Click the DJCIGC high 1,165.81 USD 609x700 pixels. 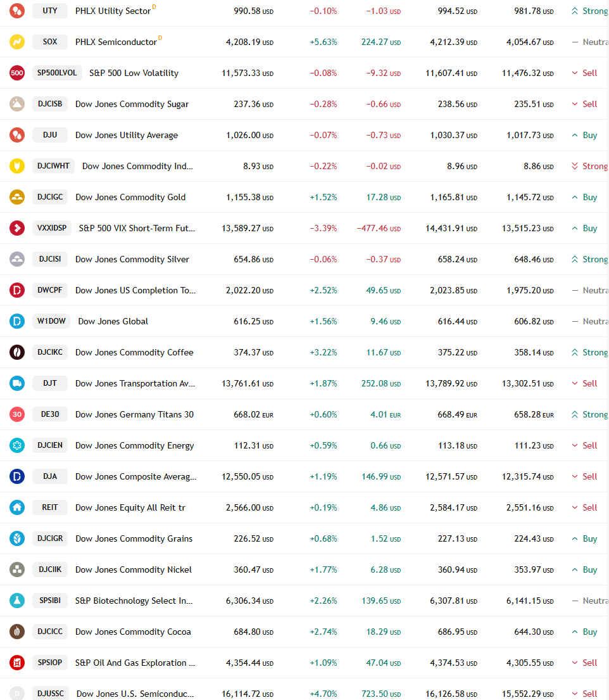click(x=453, y=197)
